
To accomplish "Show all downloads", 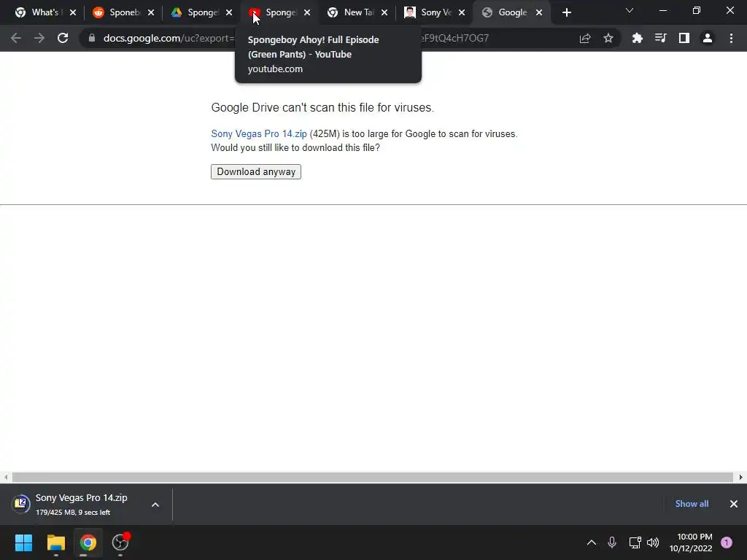I will click(x=692, y=504).
